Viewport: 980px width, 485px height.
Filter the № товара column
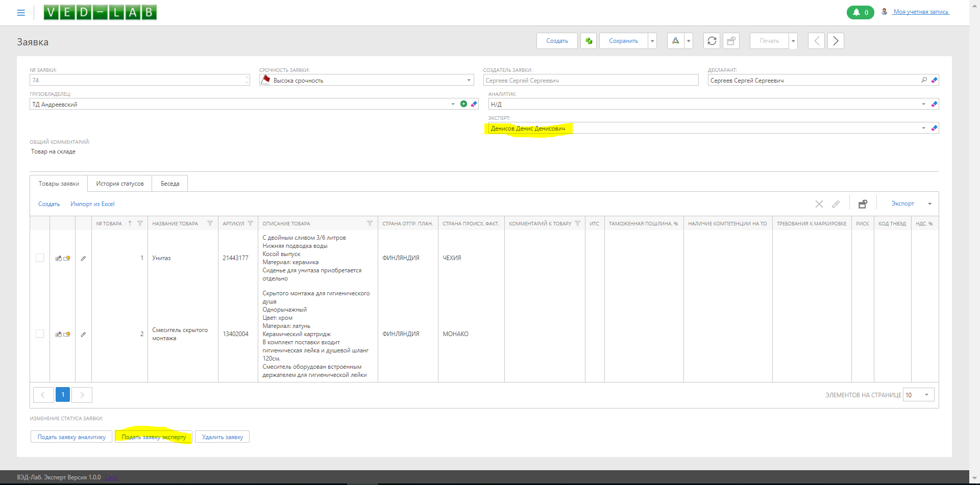[140, 223]
